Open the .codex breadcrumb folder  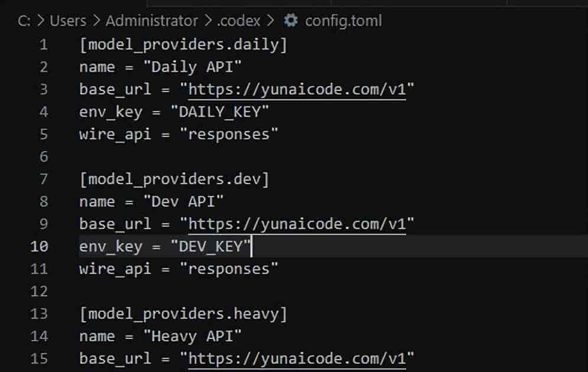click(x=239, y=21)
